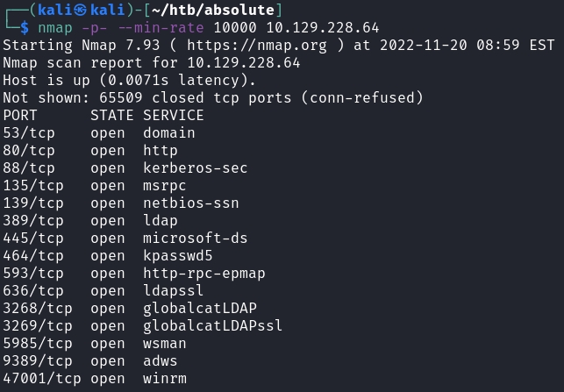The image size is (564, 392).
Task: Click the netbios-ssn service name
Action: click(190, 203)
